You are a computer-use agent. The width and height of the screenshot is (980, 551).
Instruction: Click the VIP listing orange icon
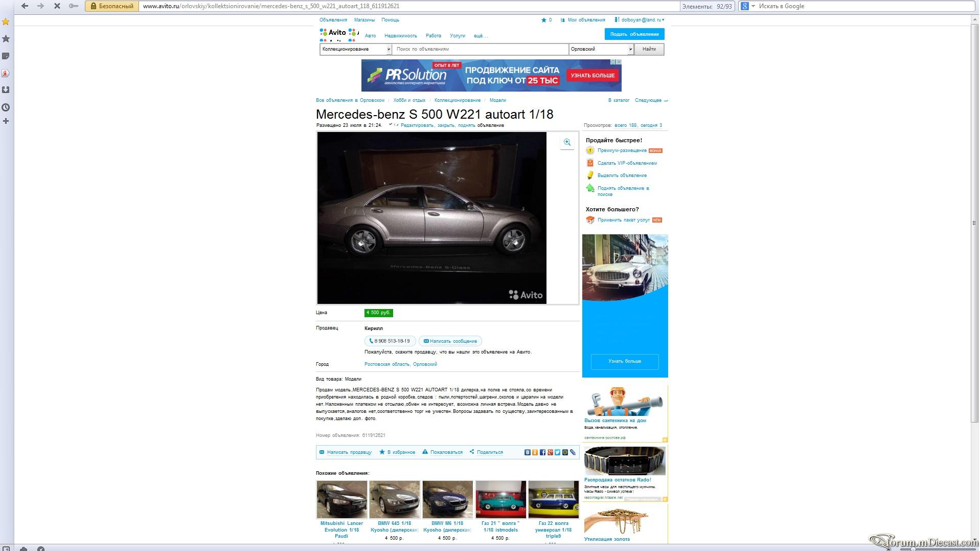click(x=590, y=163)
